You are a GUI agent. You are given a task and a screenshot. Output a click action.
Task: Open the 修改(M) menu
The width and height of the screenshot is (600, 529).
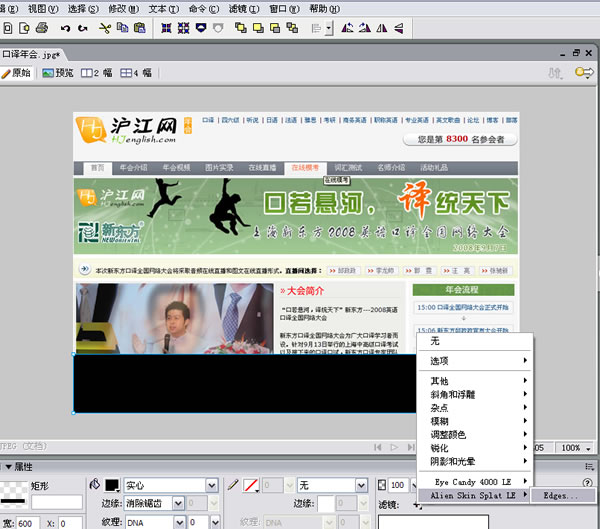coord(123,8)
